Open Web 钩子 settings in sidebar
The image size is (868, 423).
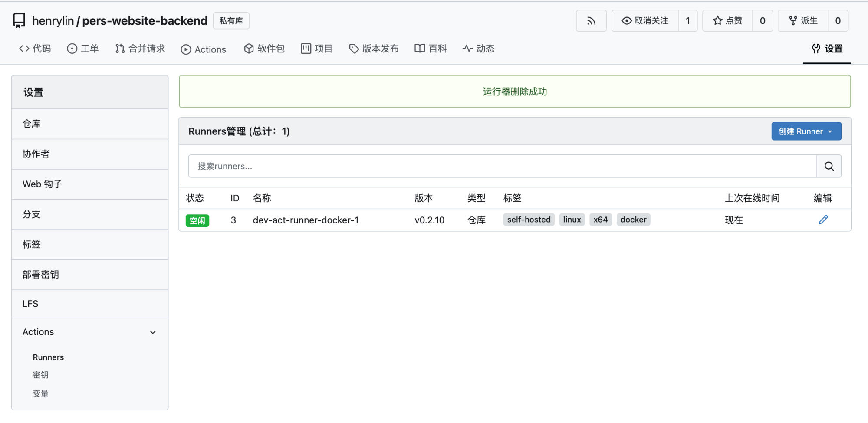pyautogui.click(x=43, y=184)
